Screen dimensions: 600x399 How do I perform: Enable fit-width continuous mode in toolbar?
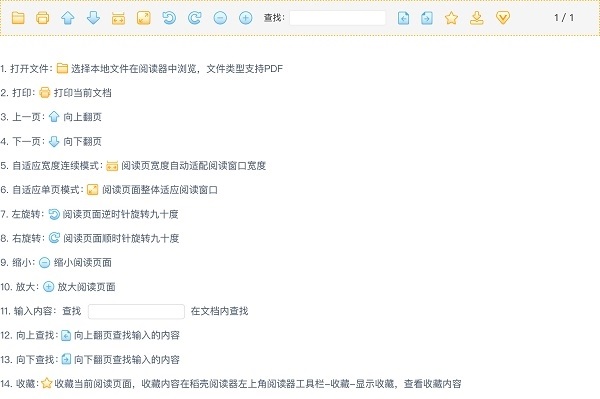[118, 18]
